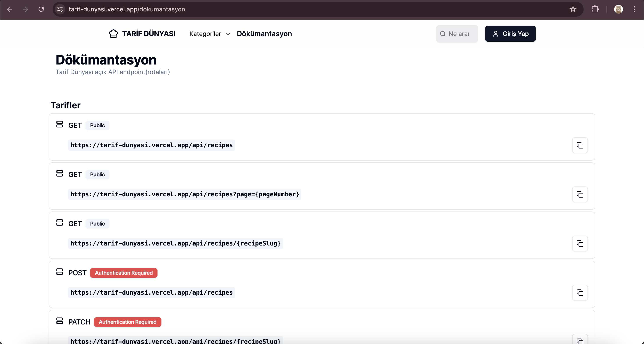Copy the GET recipeSlug endpoint URL

(x=580, y=243)
